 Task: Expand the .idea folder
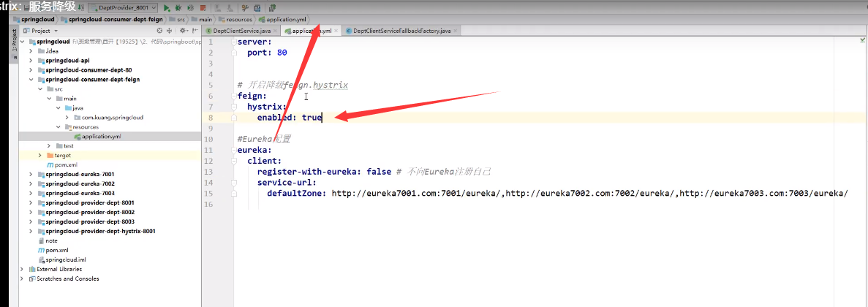point(31,51)
